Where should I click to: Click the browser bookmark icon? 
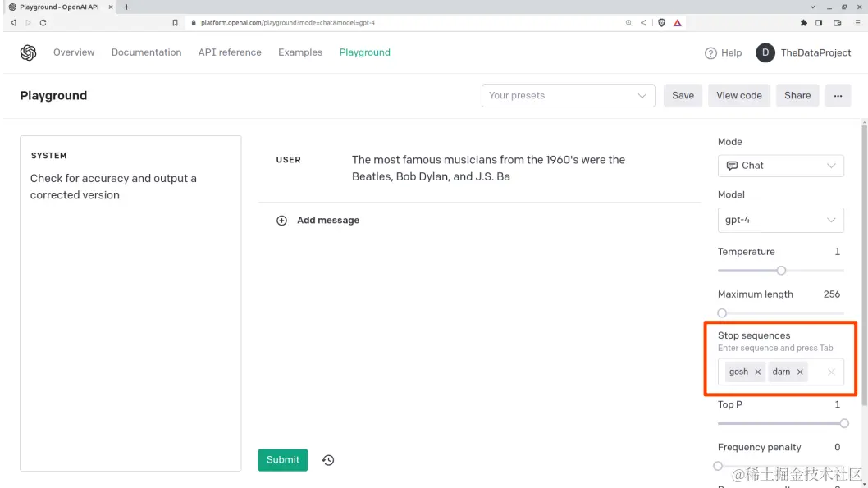pyautogui.click(x=175, y=23)
